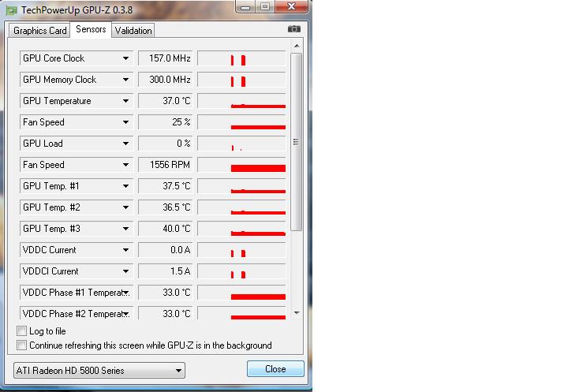Click the GPU Core Clock history graph
This screenshot has width=568, height=392.
[x=241, y=58]
